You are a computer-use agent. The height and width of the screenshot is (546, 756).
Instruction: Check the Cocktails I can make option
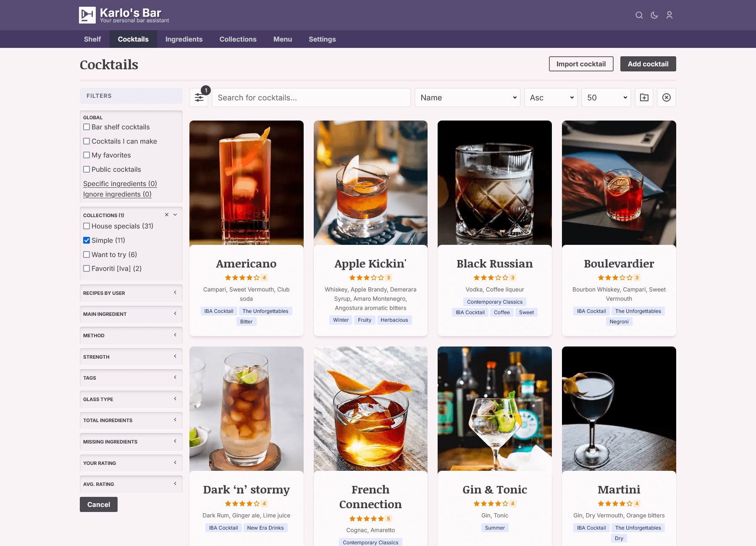[87, 141]
